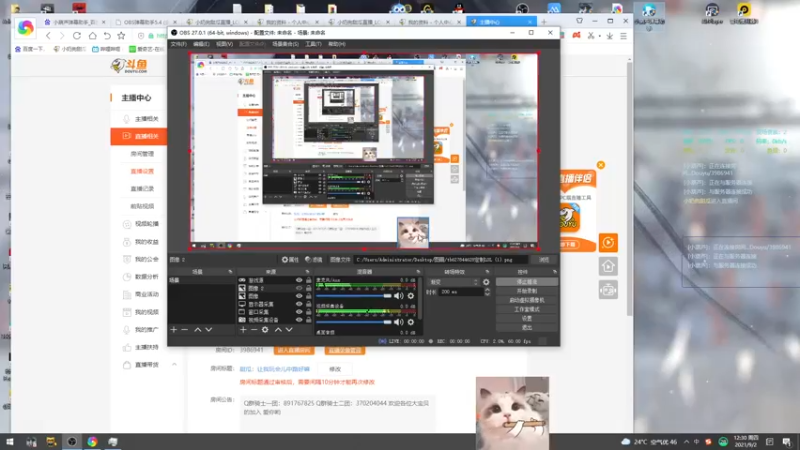Click the 开始录制 button
Screen dimensions: 800x450
click(x=527, y=291)
